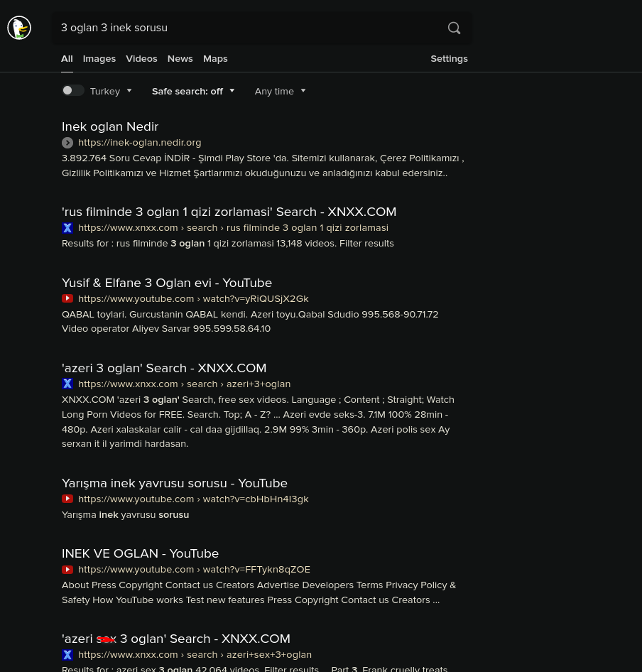This screenshot has width=642, height=672.
Task: Switch to the Images tab
Action: pos(99,58)
